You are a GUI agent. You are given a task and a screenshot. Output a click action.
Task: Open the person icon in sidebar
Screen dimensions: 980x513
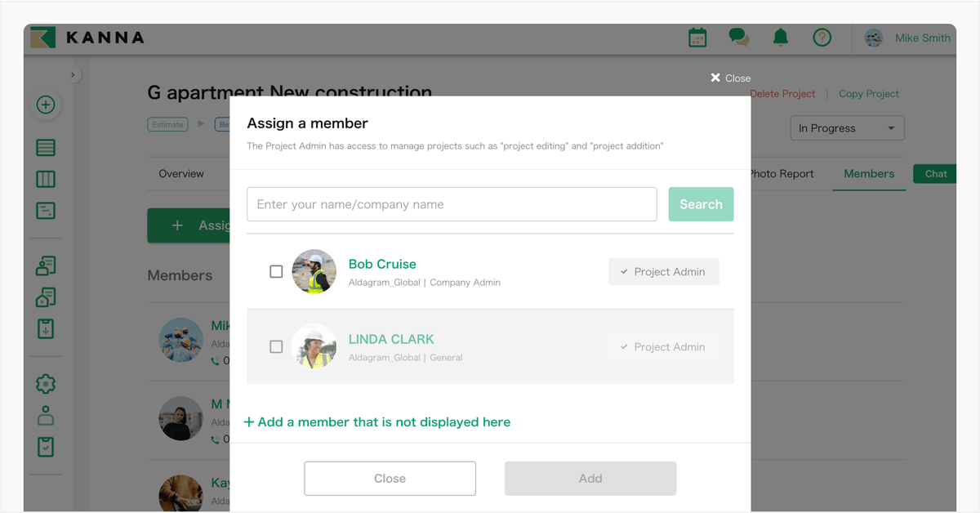click(x=46, y=415)
